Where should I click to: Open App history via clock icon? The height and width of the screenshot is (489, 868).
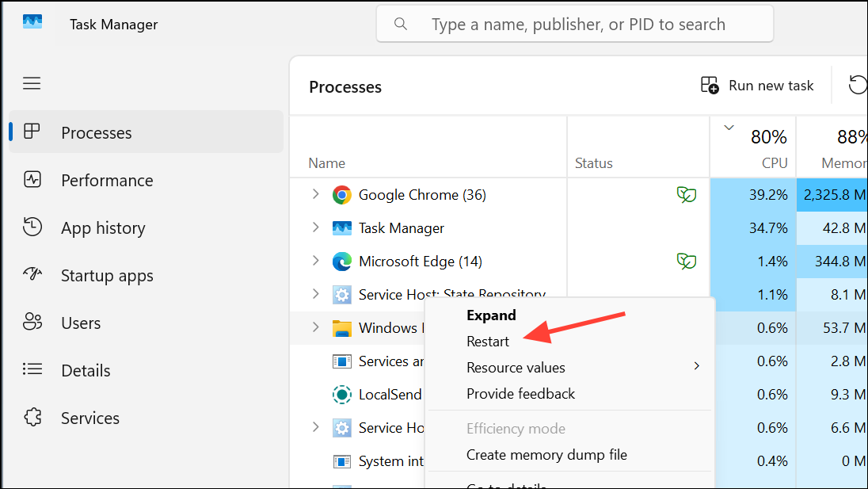[32, 227]
